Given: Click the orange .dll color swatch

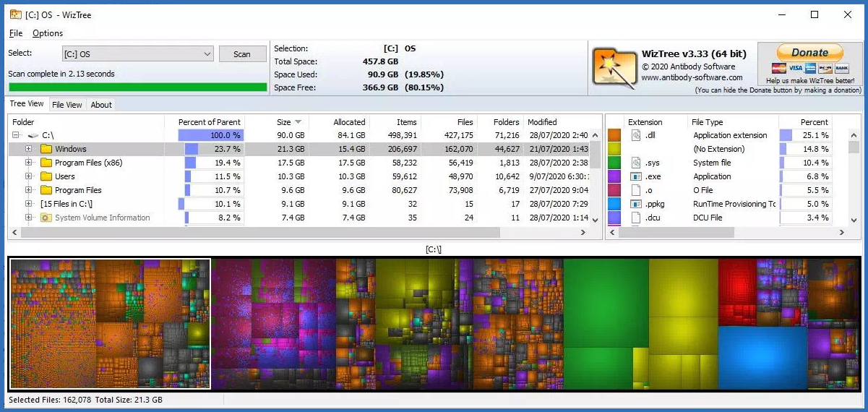Looking at the screenshot, I should point(614,135).
